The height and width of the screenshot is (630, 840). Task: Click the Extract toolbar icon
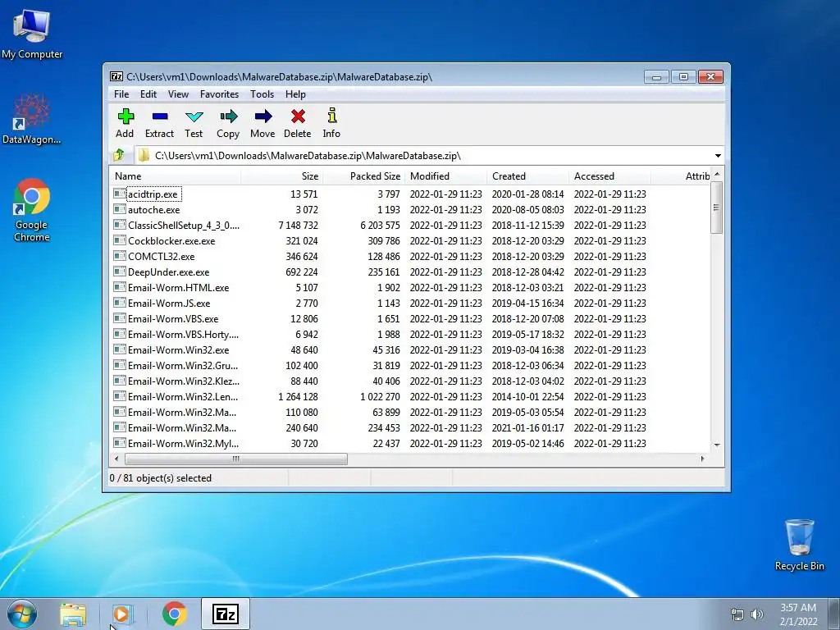160,116
